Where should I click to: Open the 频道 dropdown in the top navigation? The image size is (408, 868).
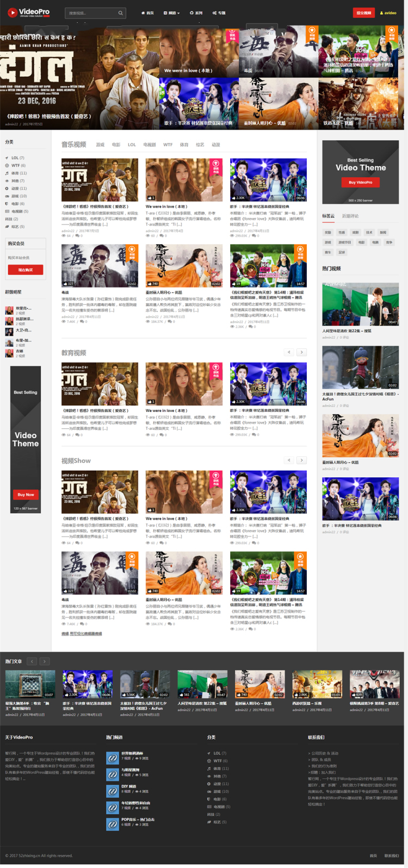[x=171, y=13]
